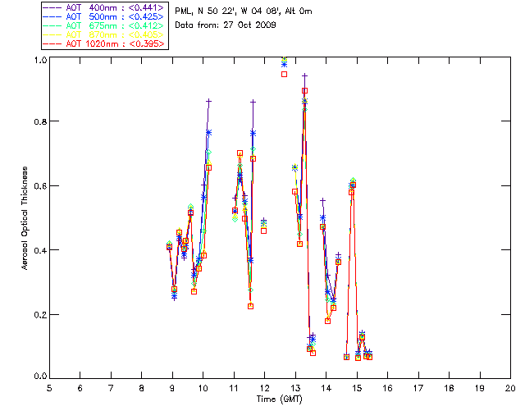Click the purple dashed line sample for 400nm
The width and height of the screenshot is (525, 420).
52,7
